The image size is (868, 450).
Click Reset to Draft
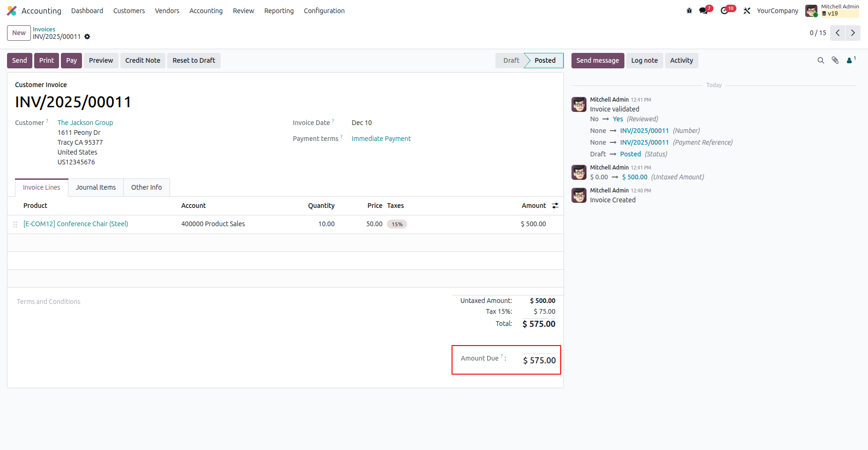coord(194,60)
